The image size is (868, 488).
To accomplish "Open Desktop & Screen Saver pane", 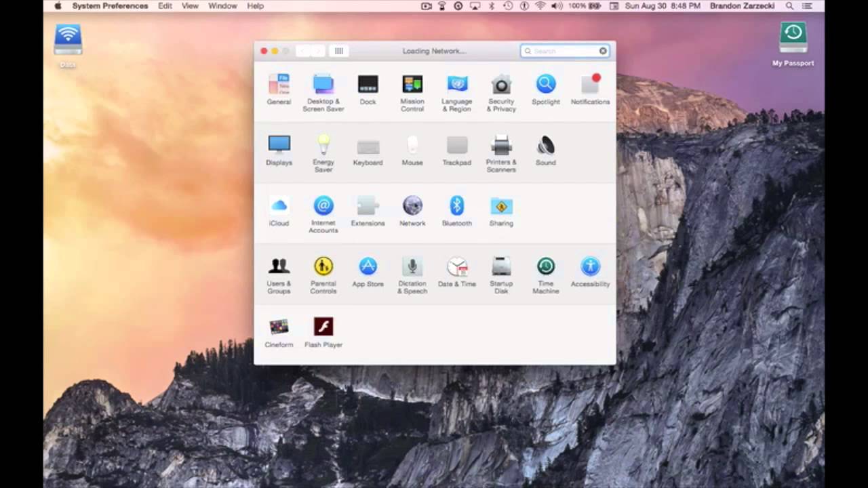I will click(323, 93).
